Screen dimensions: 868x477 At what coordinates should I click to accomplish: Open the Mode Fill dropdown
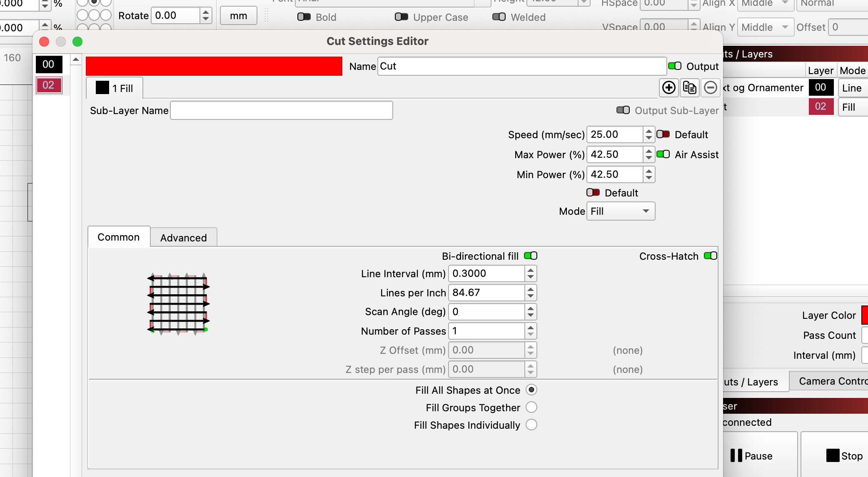pos(620,211)
